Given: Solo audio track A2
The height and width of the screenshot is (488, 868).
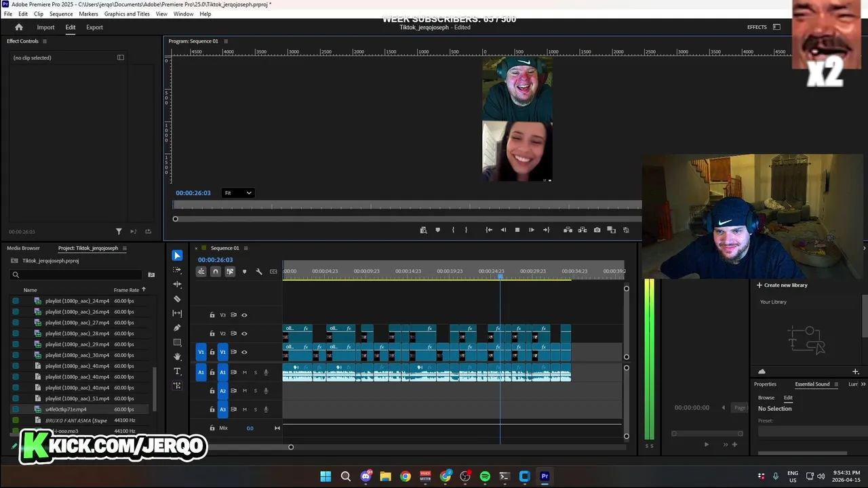Looking at the screenshot, I should (256, 390).
